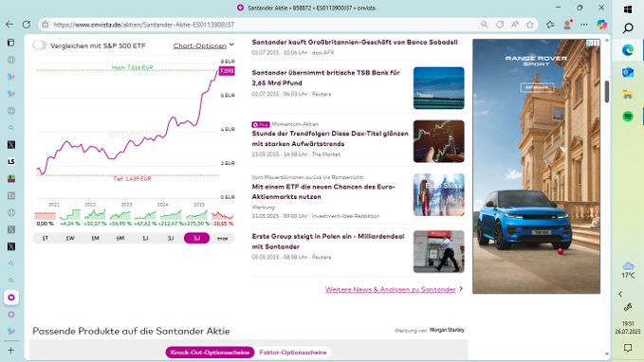Click the zoom magnifier in address bar
644x362 pixels.
[x=485, y=25]
